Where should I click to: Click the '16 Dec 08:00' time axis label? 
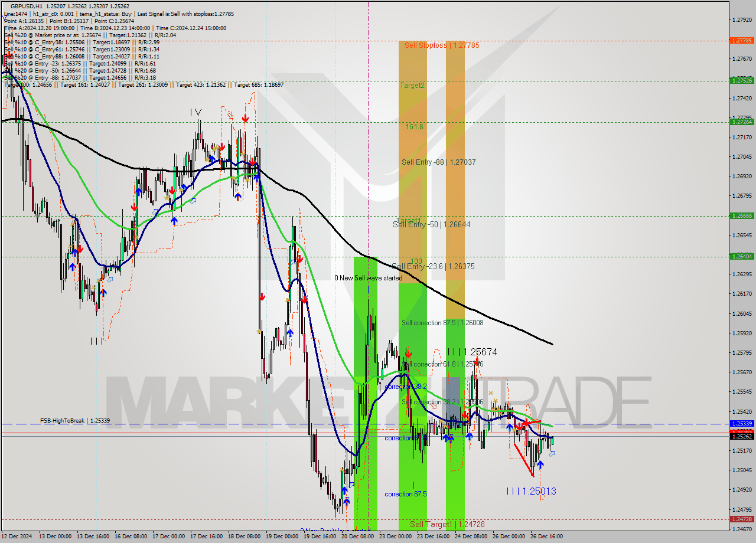pyautogui.click(x=131, y=537)
